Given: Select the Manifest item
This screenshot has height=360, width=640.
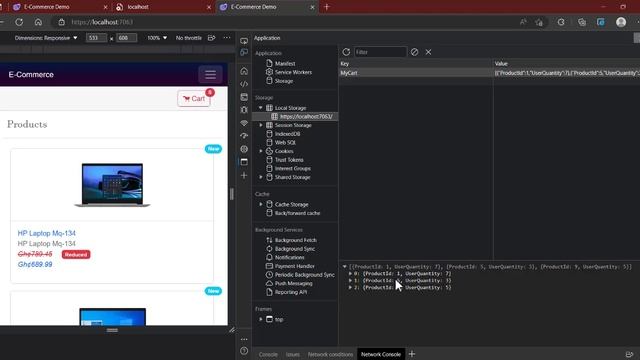Looking at the screenshot, I should tap(285, 64).
